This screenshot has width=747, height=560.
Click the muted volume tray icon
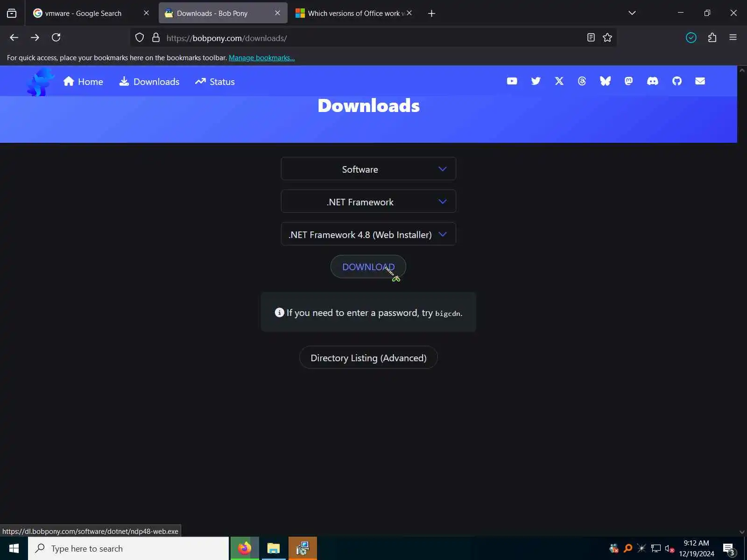(x=669, y=549)
